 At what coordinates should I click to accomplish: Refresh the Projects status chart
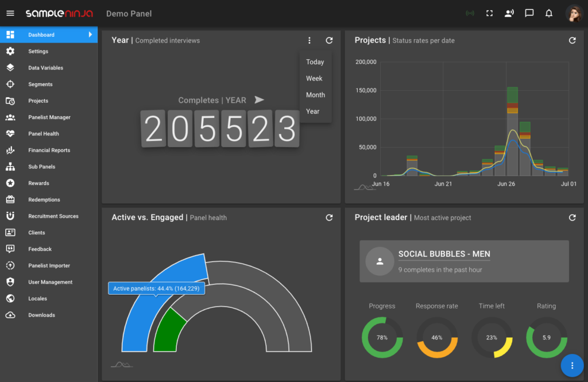coord(572,40)
